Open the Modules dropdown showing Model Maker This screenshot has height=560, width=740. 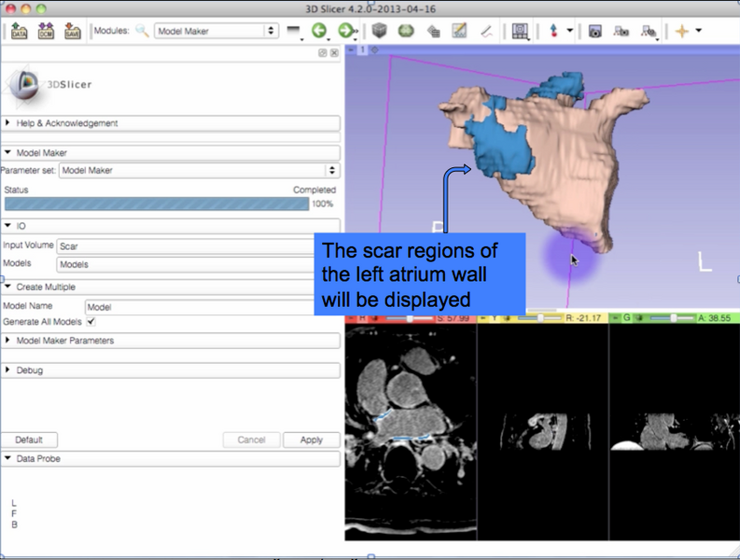(216, 31)
